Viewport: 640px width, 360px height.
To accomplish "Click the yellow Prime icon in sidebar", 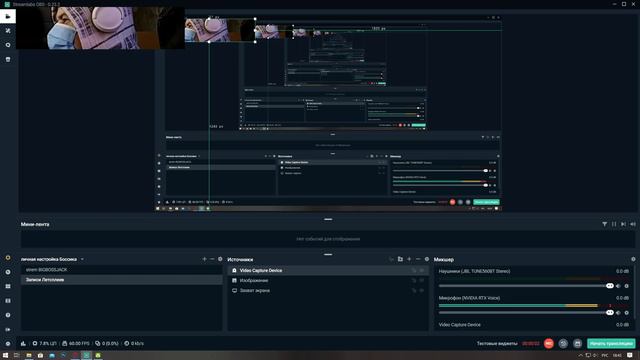I will [x=8, y=258].
